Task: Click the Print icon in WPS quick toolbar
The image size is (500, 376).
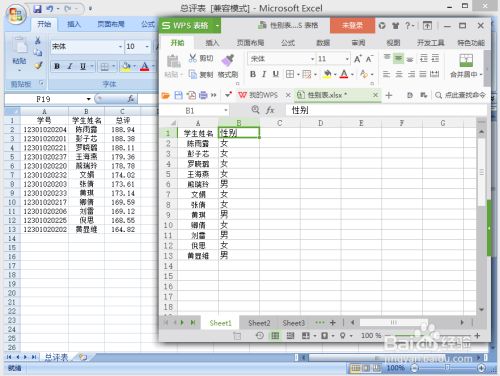Action: 203,95
